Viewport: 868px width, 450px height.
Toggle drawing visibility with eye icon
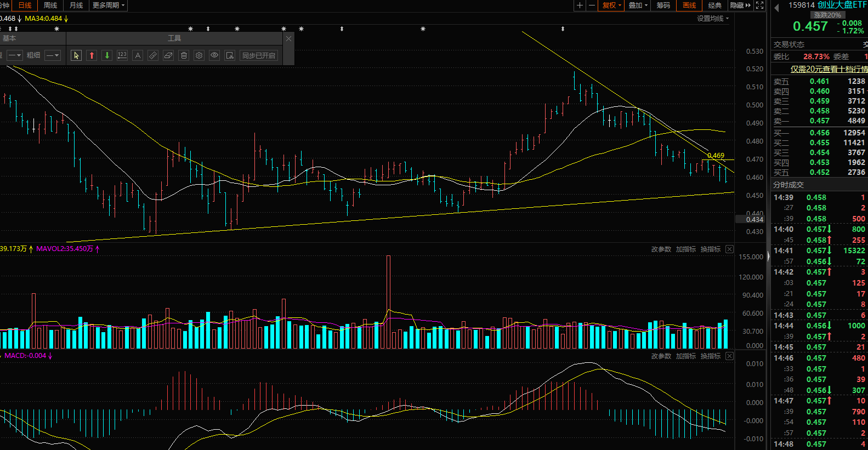(x=214, y=55)
